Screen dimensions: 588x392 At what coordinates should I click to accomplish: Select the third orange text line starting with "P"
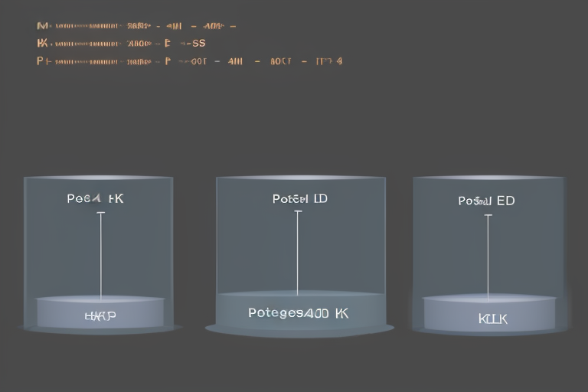189,61
